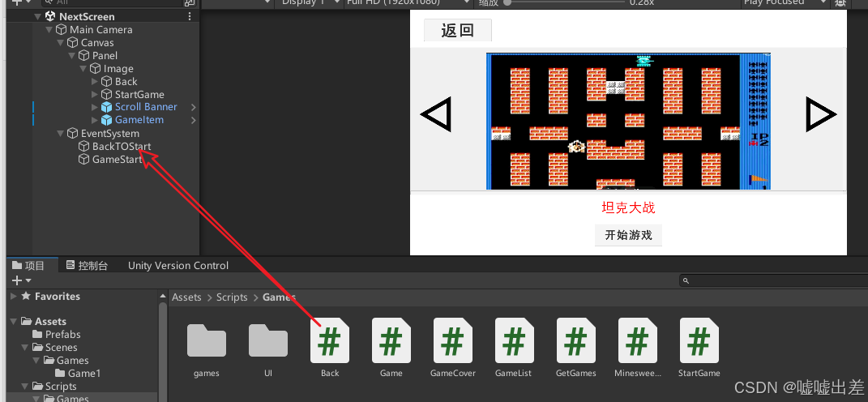Go to Scripts in breadcrumb
The image size is (868, 402).
point(232,297)
